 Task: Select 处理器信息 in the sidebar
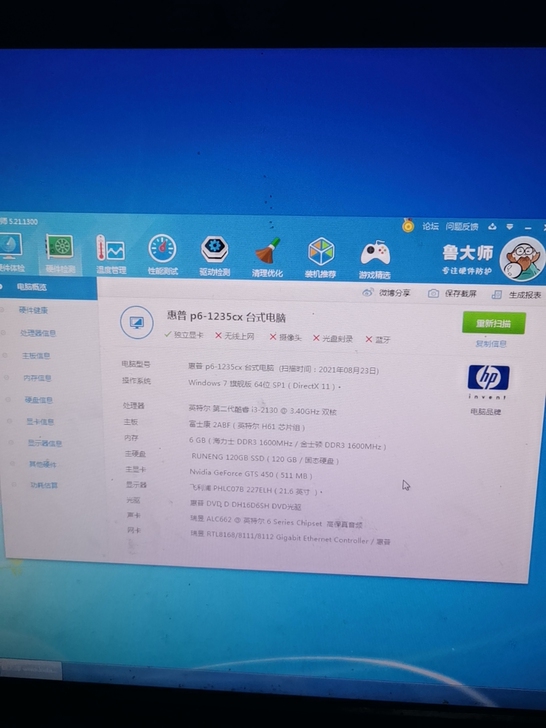pyautogui.click(x=38, y=333)
